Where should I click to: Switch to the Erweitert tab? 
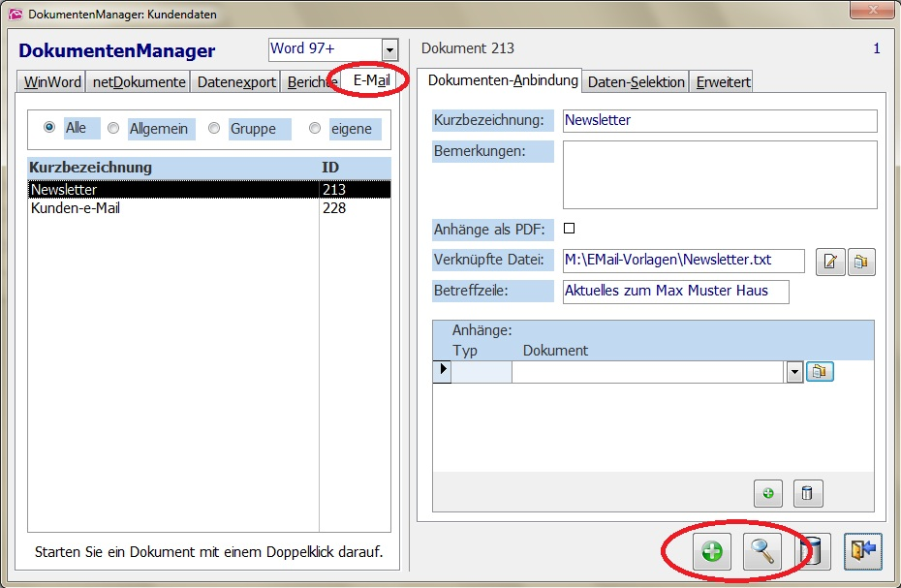pos(723,82)
